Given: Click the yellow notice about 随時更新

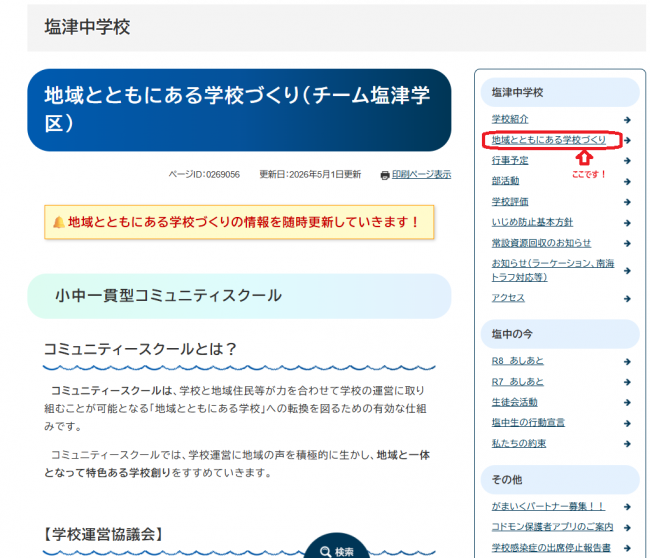Looking at the screenshot, I should pyautogui.click(x=239, y=222).
